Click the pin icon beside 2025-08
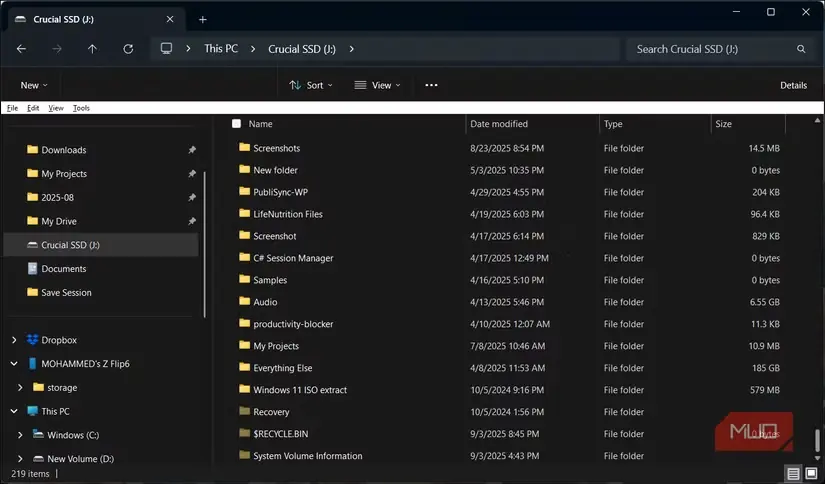825x484 pixels. coord(192,197)
